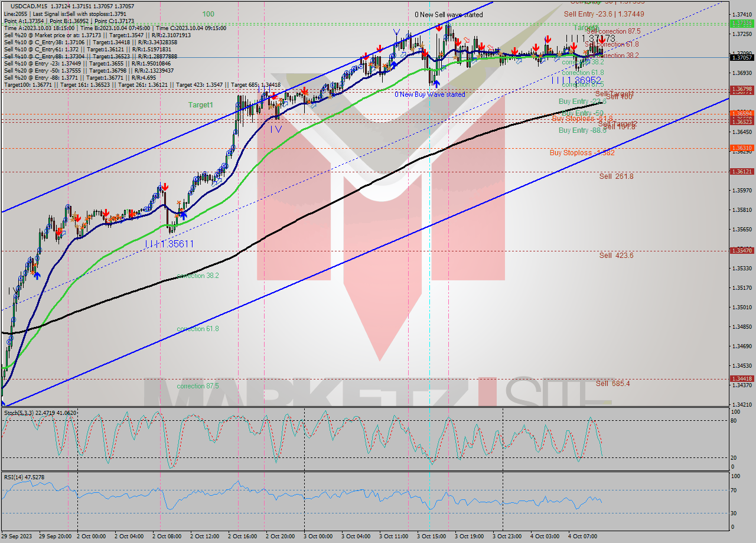Select the 'Sell %20 @ Entry -50' row
The width and height of the screenshot is (756, 543).
89,71
